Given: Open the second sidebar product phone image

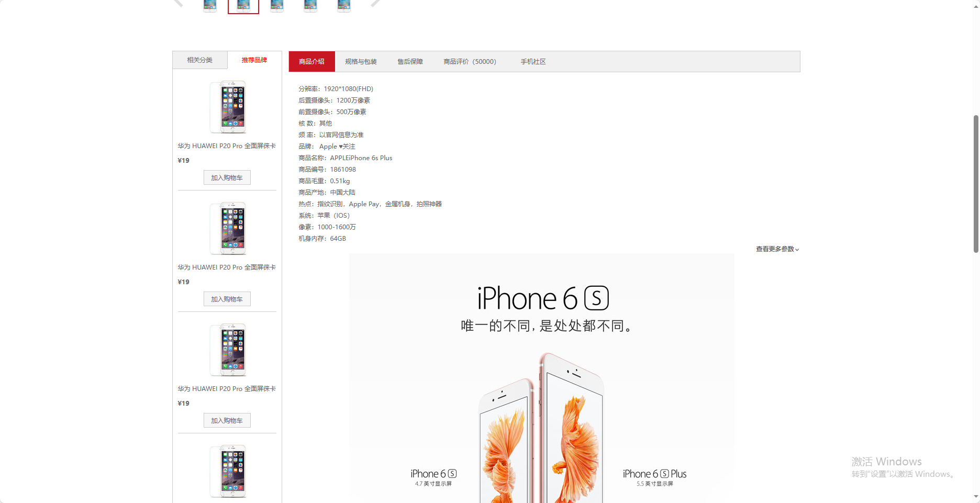Looking at the screenshot, I should click(x=228, y=228).
